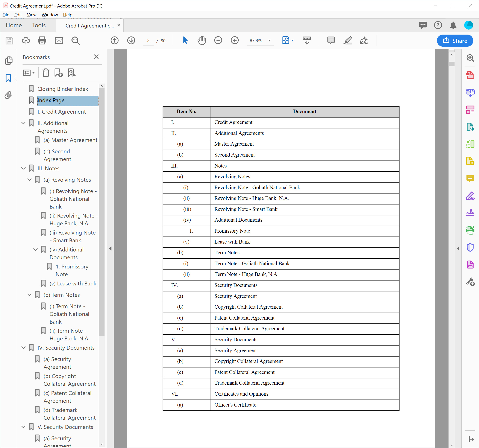This screenshot has height=448, width=479.
Task: Switch to the Tools tab
Action: pos(39,25)
